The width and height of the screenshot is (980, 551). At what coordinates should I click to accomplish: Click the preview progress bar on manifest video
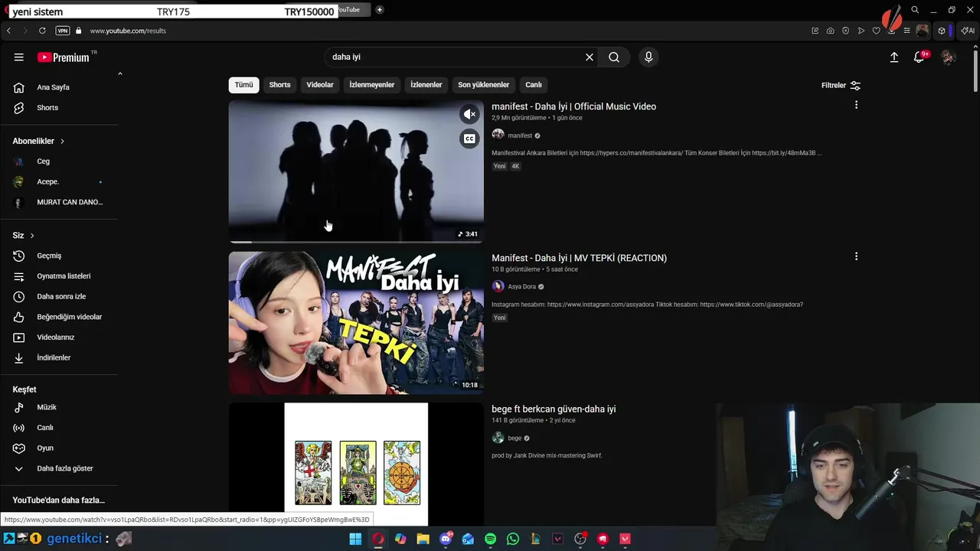[x=356, y=242]
